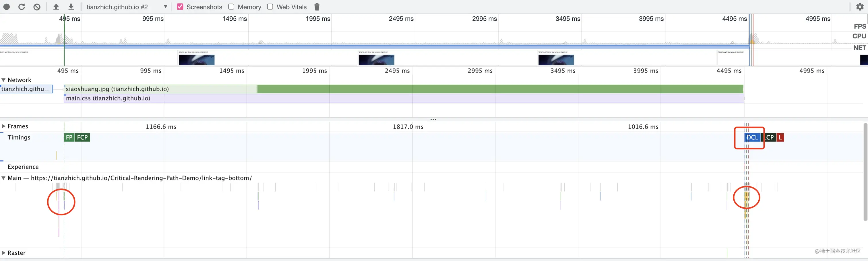Viewport: 868px width, 261px height.
Task: Click the CPU overview label
Action: coord(859,36)
